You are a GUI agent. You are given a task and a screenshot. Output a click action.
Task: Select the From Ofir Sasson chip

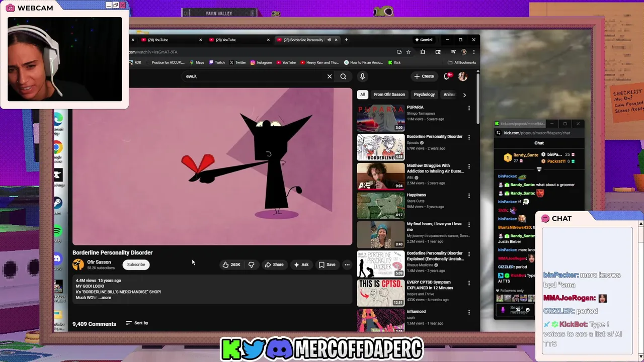click(x=389, y=95)
